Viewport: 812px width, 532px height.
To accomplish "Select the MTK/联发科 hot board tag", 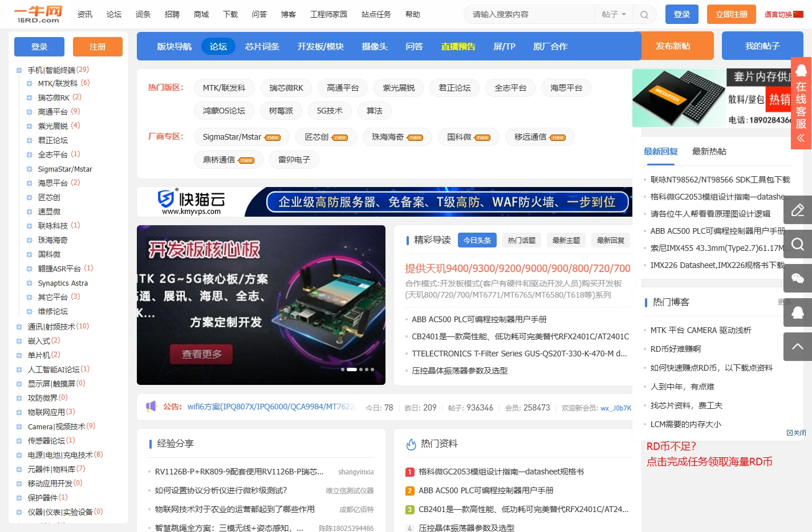I will (x=224, y=88).
